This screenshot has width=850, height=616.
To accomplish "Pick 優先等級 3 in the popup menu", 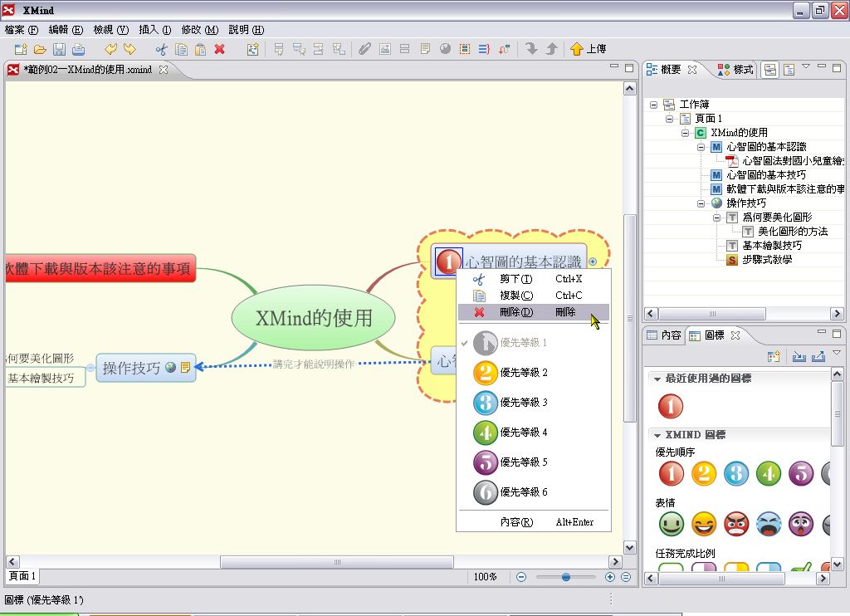I will point(523,403).
